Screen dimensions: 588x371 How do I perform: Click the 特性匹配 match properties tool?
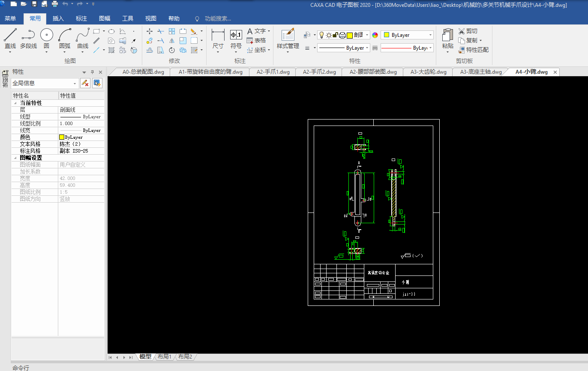(x=473, y=50)
